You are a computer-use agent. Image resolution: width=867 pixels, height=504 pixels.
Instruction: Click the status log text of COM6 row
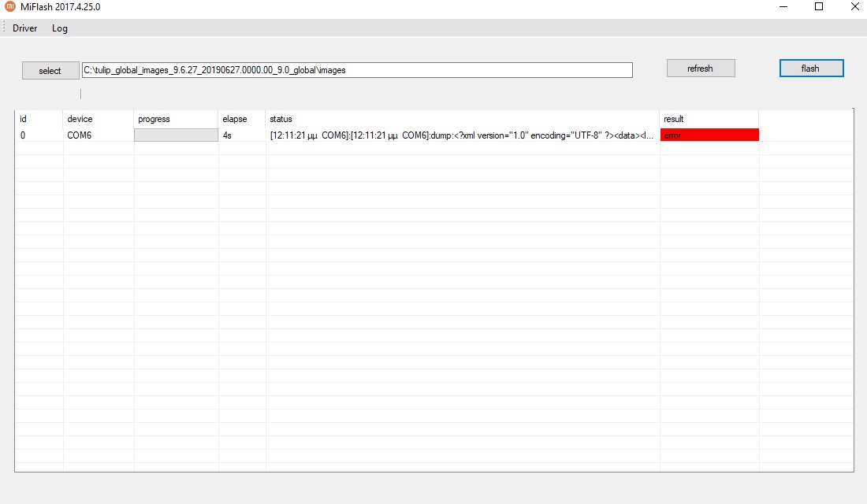(x=462, y=135)
